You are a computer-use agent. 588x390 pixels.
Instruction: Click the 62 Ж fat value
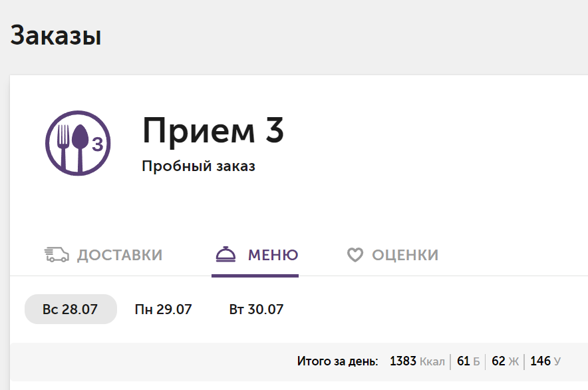click(505, 361)
